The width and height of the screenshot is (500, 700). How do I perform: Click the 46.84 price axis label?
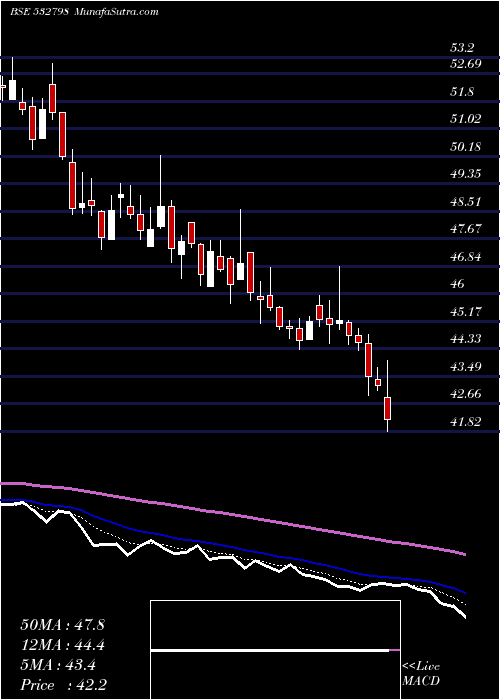(466, 257)
